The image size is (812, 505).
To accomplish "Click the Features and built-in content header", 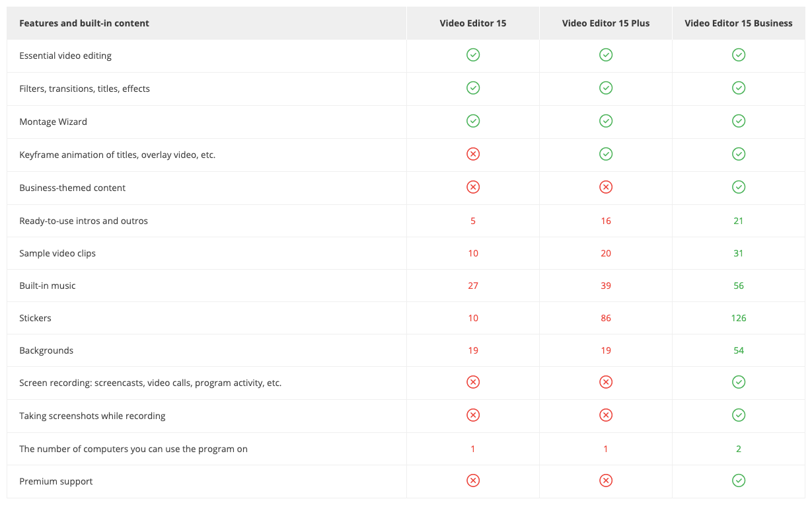I will tap(83, 23).
